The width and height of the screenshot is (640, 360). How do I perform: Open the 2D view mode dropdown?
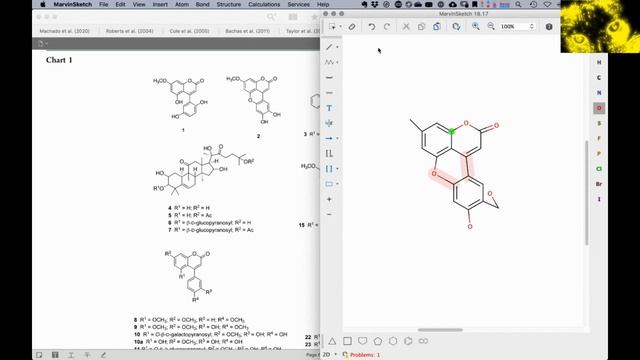coord(330,355)
